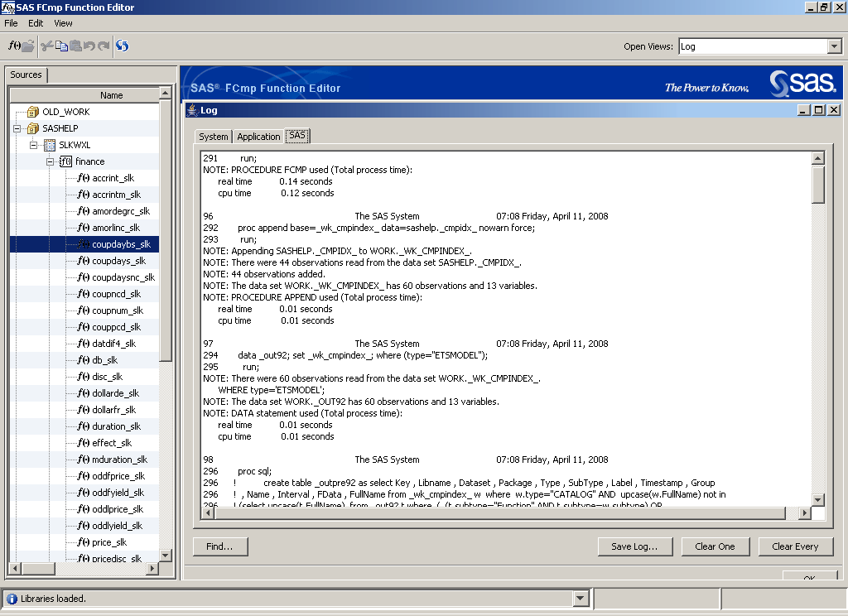
Task: Select the duration_slk function entry
Action: (116, 426)
